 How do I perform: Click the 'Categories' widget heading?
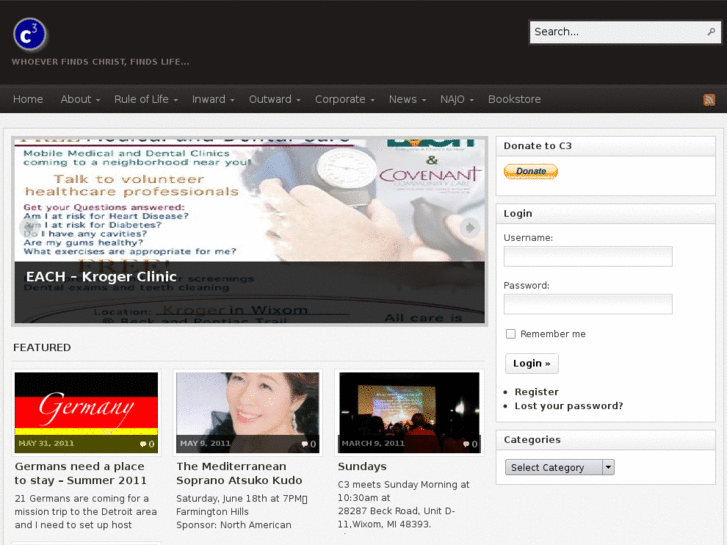(x=532, y=439)
